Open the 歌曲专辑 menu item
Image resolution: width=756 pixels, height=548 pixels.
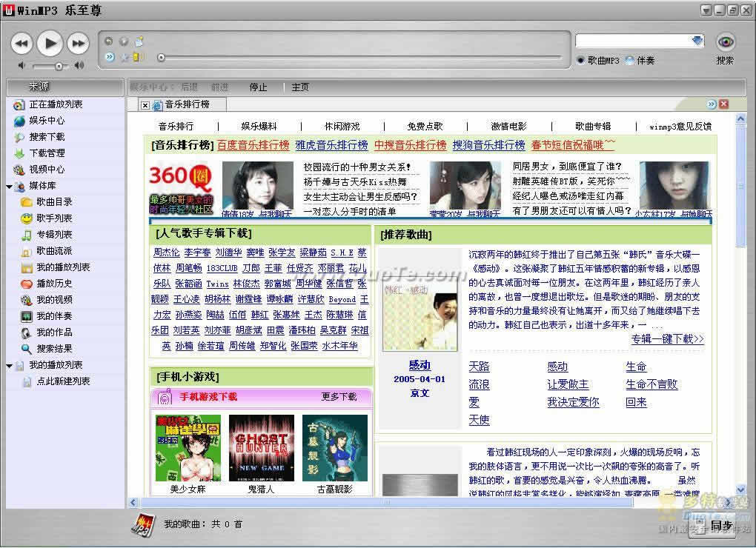(593, 126)
